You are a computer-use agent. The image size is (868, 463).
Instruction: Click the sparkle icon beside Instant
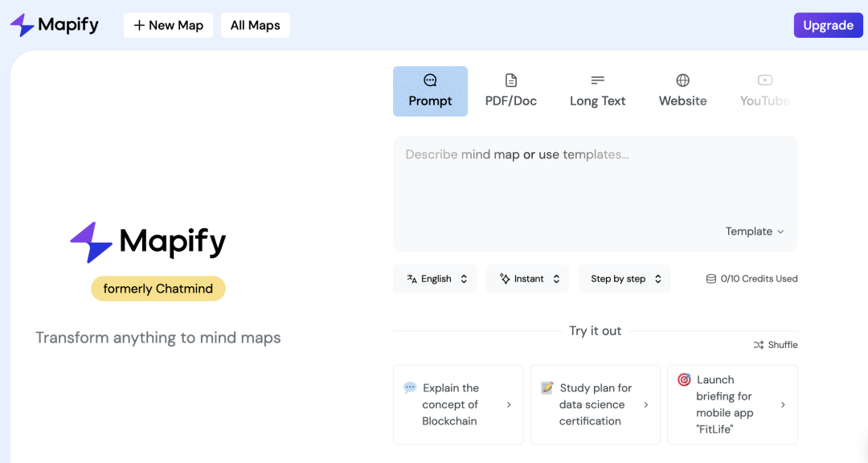tap(504, 279)
